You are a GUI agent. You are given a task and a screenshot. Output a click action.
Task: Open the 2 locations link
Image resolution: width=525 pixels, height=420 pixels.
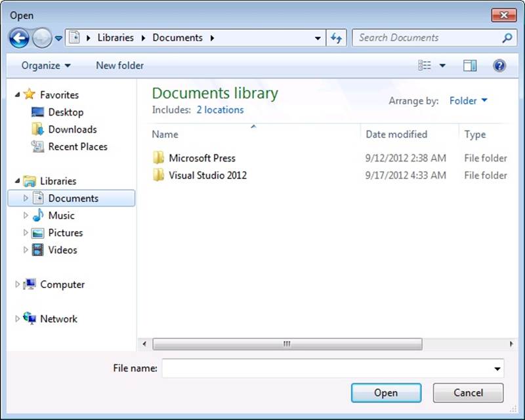220,110
